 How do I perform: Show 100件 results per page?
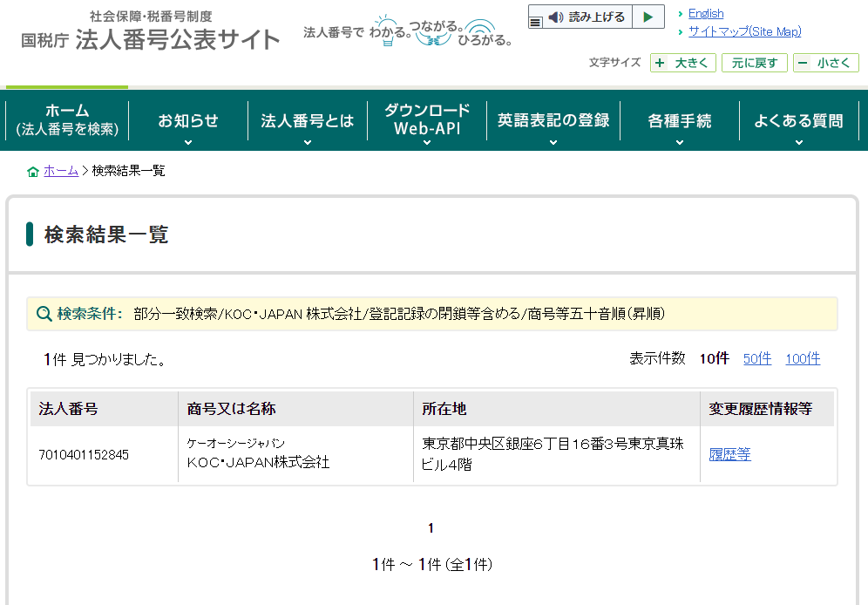[x=803, y=358]
